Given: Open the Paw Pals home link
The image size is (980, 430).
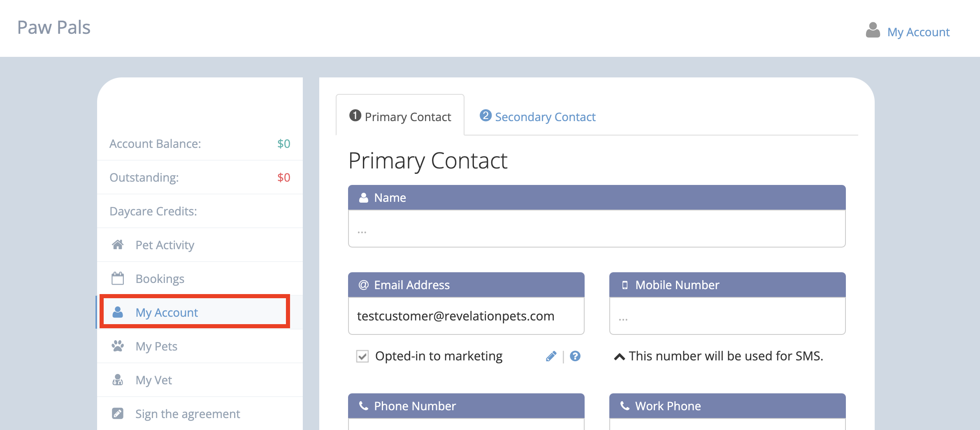Looking at the screenshot, I should (x=54, y=28).
